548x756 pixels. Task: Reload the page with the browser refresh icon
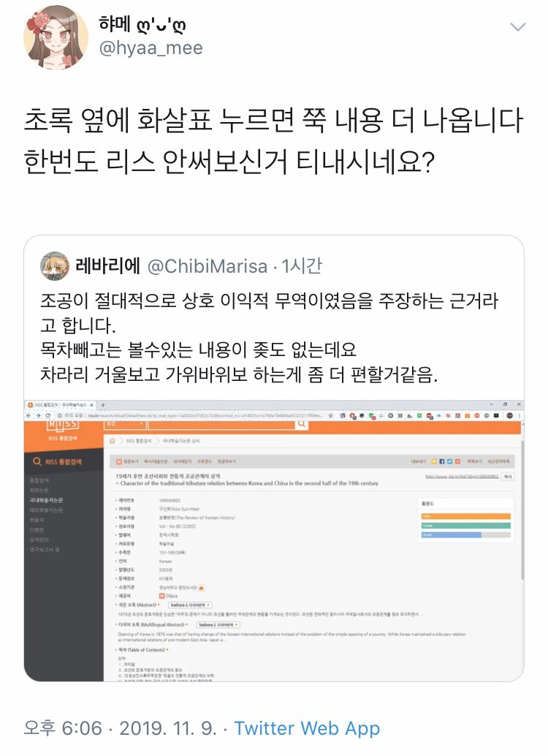[47, 415]
